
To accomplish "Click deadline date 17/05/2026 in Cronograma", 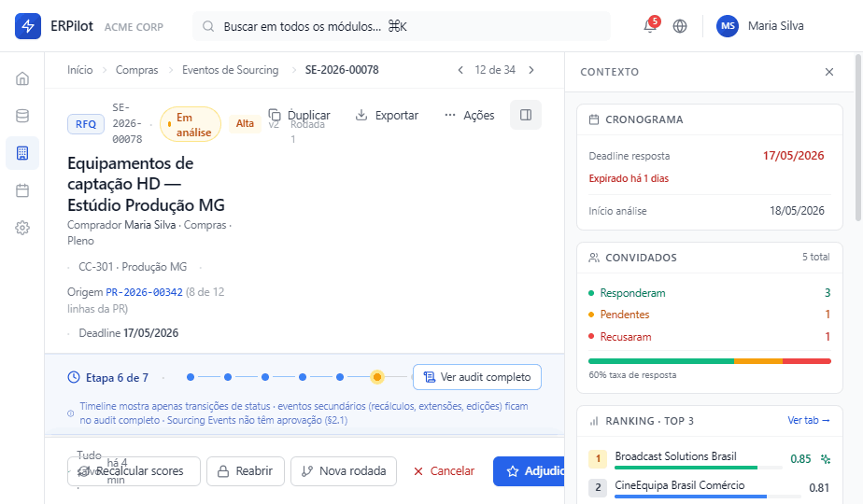I will (x=793, y=156).
